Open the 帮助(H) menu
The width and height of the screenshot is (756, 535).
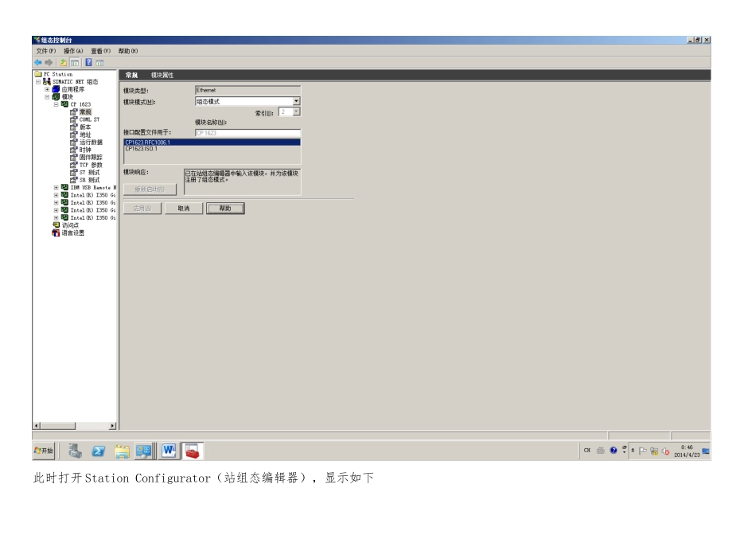pyautogui.click(x=128, y=51)
